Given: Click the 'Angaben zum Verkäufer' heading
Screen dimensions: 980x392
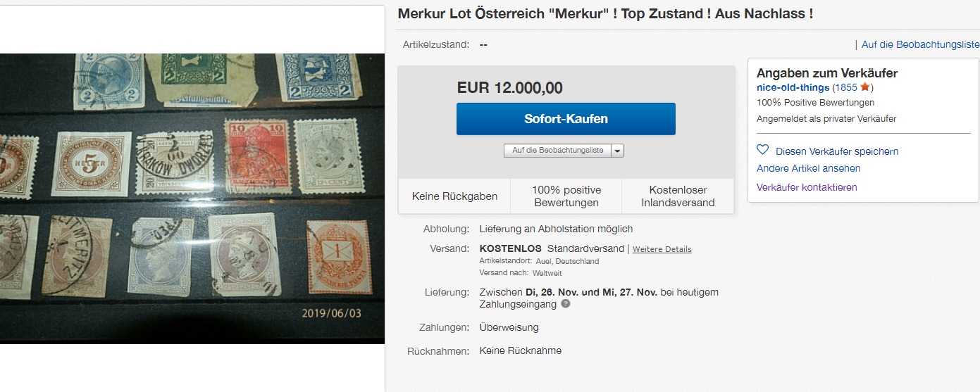Looking at the screenshot, I should click(x=827, y=73).
